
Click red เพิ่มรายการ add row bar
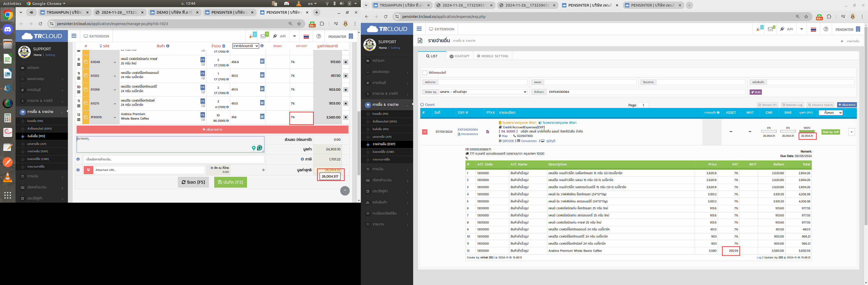(212, 130)
